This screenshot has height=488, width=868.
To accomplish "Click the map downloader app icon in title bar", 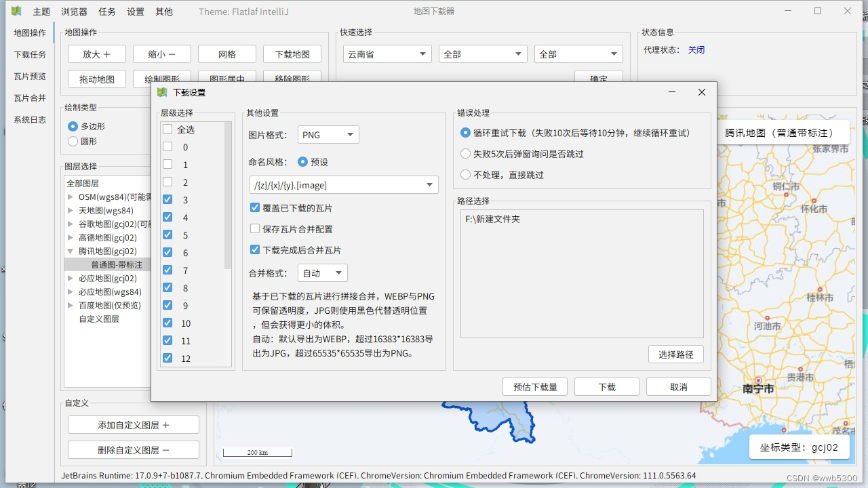I will tap(16, 11).
